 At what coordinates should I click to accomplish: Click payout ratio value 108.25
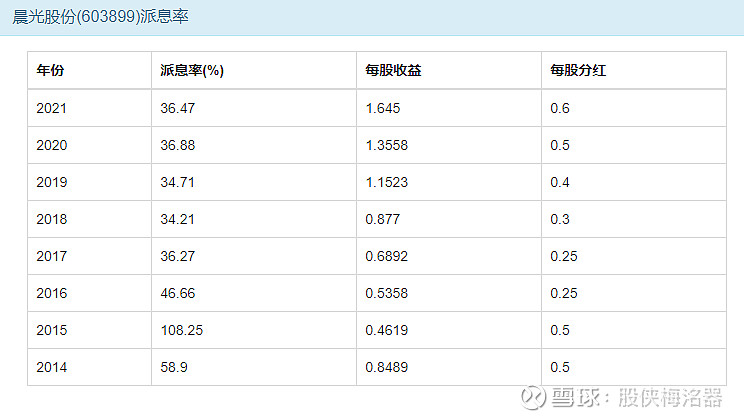coord(182,330)
